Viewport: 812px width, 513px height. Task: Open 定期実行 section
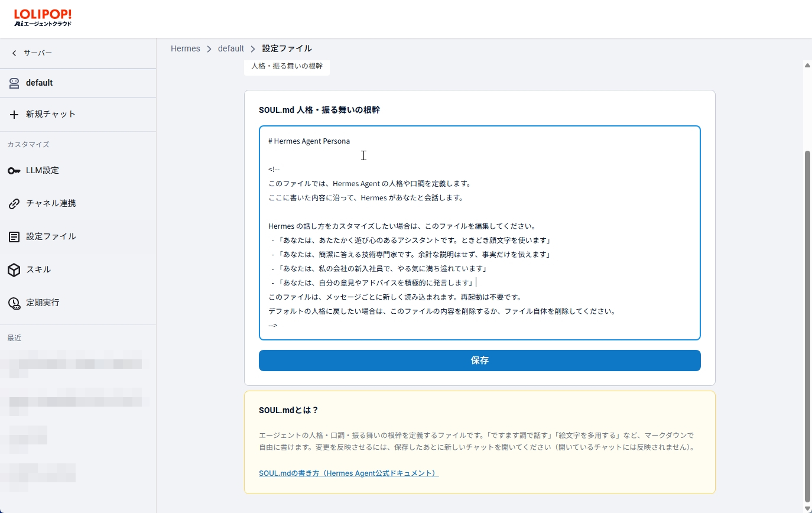78,303
